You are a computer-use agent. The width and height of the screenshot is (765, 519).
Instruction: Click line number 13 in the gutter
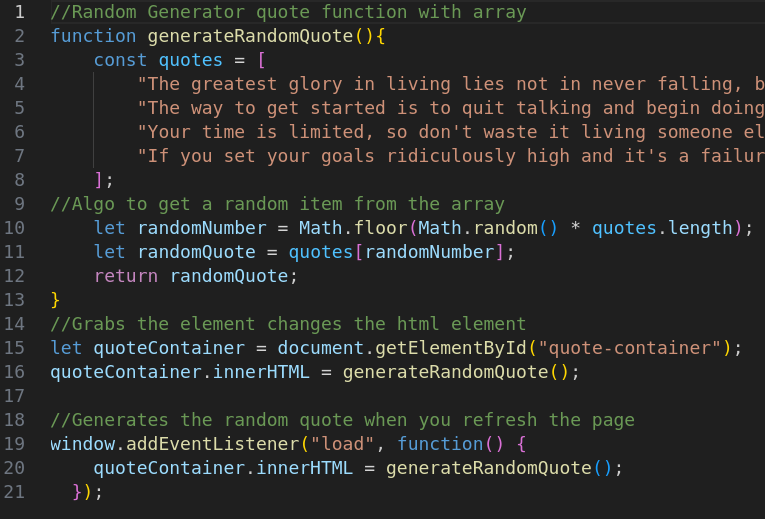click(x=14, y=299)
